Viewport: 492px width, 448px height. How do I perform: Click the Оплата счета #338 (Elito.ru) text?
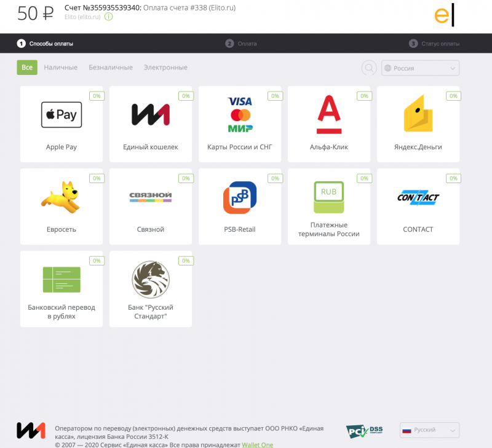click(x=189, y=8)
